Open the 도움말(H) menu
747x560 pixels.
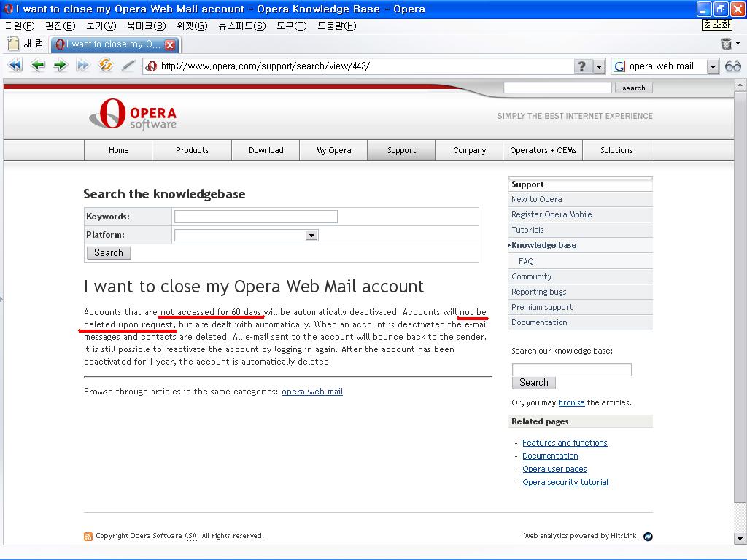pos(337,26)
